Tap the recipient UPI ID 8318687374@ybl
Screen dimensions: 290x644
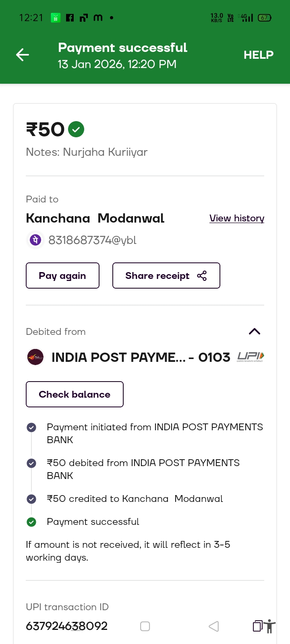[x=92, y=240]
